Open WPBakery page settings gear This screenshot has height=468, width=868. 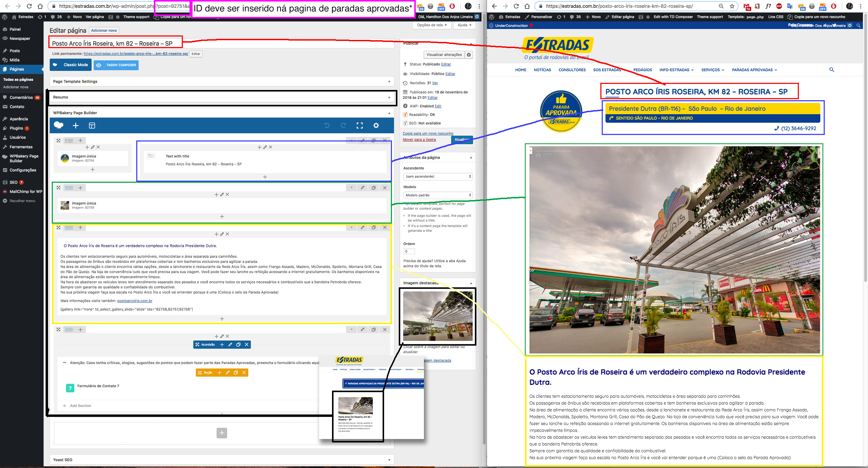376,125
